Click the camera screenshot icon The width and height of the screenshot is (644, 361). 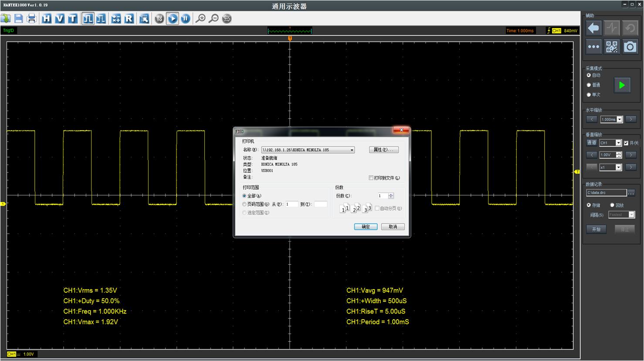pos(630,47)
